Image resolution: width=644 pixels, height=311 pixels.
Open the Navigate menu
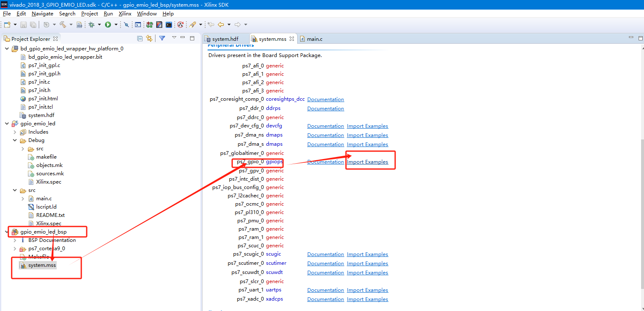tap(43, 14)
